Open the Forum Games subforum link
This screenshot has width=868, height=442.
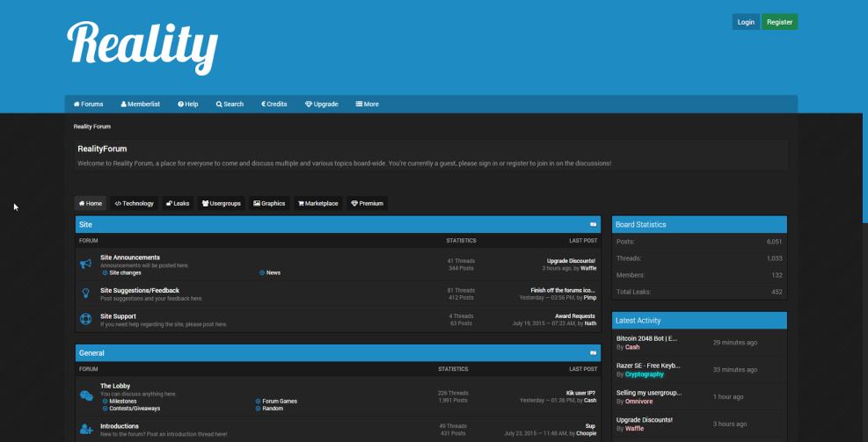(279, 402)
